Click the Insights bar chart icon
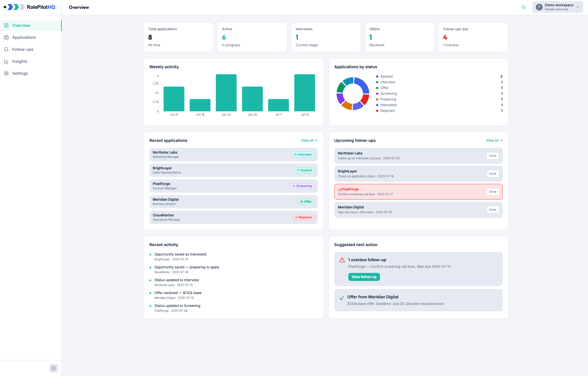Image resolution: width=588 pixels, height=376 pixels. click(6, 61)
